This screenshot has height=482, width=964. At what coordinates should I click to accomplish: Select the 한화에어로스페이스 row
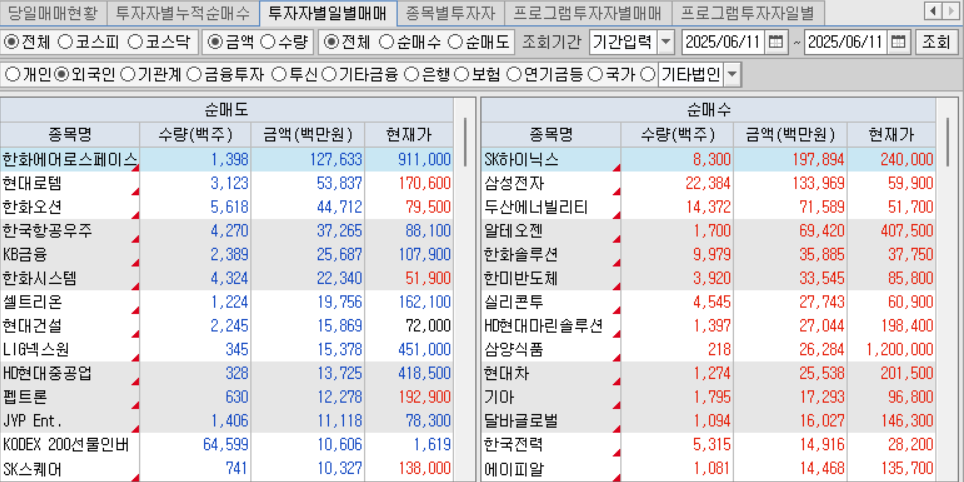227,159
